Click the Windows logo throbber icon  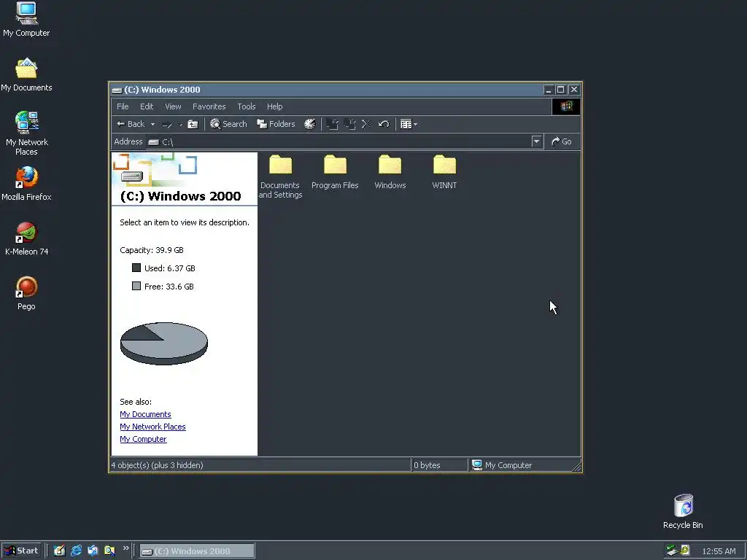tap(566, 106)
